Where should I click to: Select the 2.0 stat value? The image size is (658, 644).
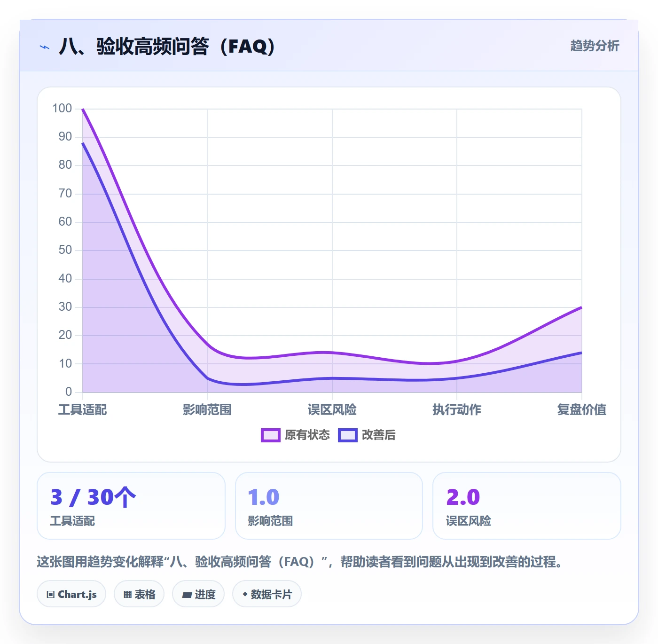tap(463, 497)
